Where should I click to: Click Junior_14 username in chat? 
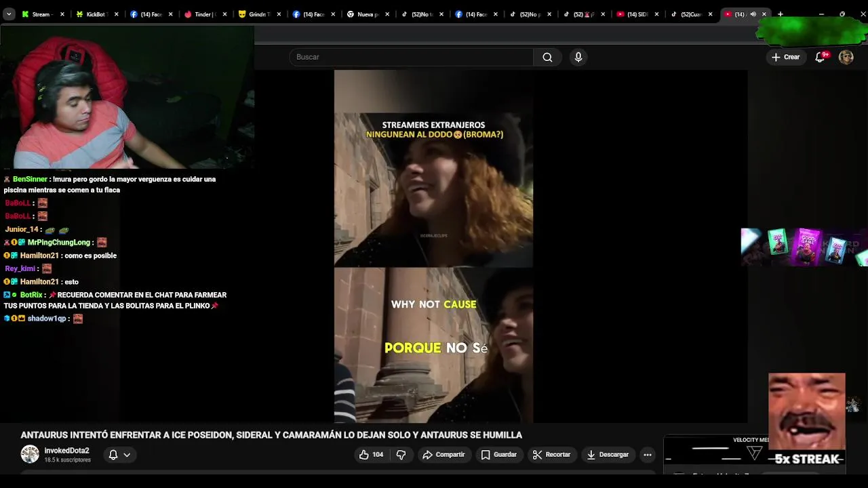[22, 230]
